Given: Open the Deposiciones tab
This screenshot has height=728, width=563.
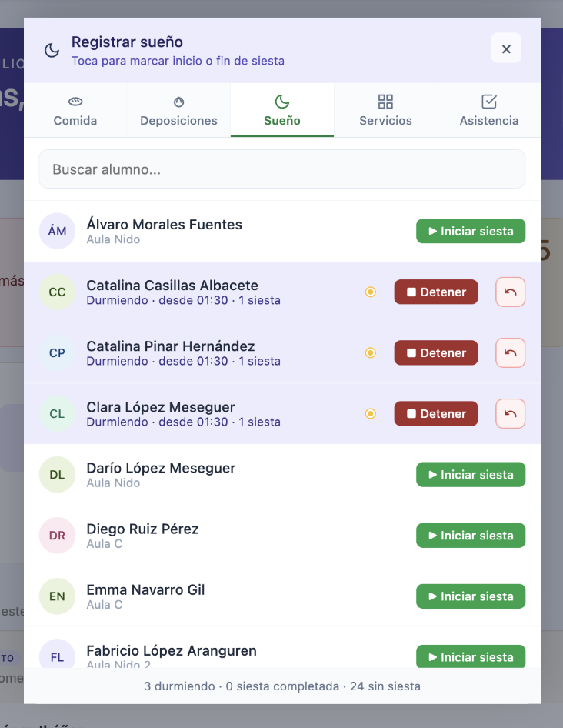Looking at the screenshot, I should pyautogui.click(x=178, y=111).
